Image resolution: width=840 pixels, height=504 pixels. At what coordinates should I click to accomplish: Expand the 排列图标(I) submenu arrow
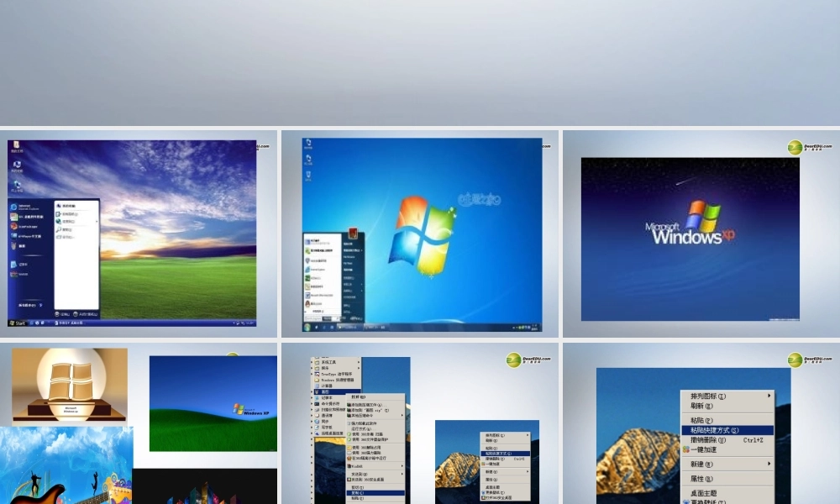tap(769, 396)
